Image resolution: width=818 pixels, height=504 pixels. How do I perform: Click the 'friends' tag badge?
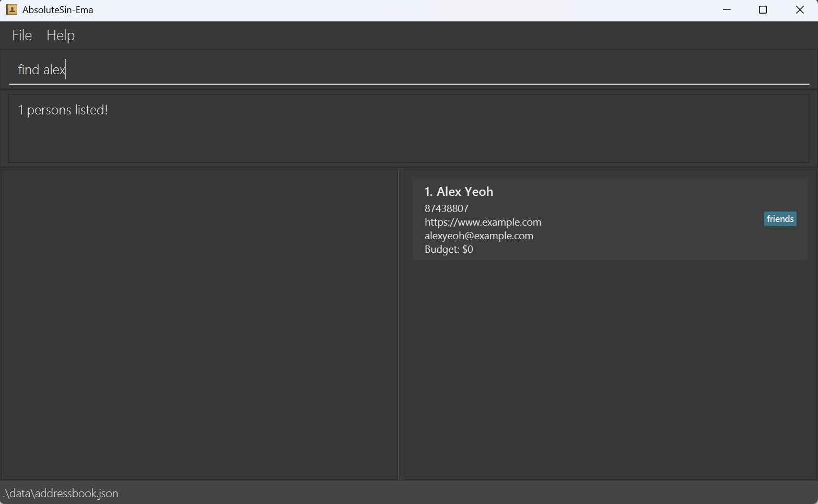pyautogui.click(x=780, y=219)
